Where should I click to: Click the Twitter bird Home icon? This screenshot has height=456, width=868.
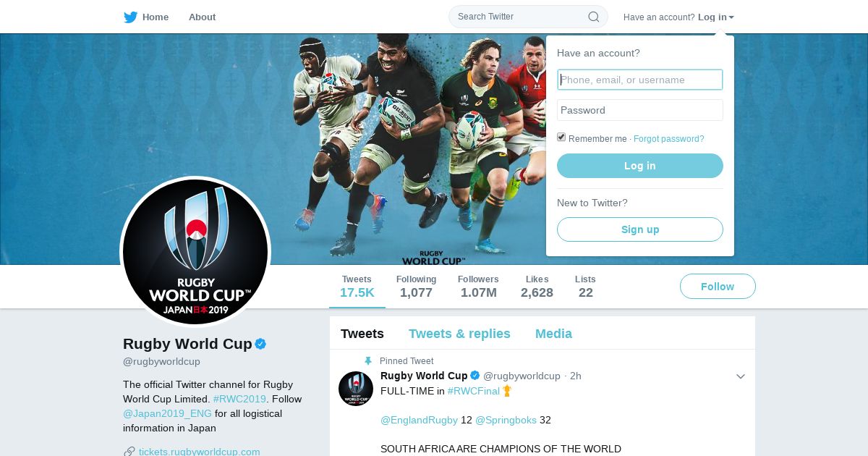130,17
